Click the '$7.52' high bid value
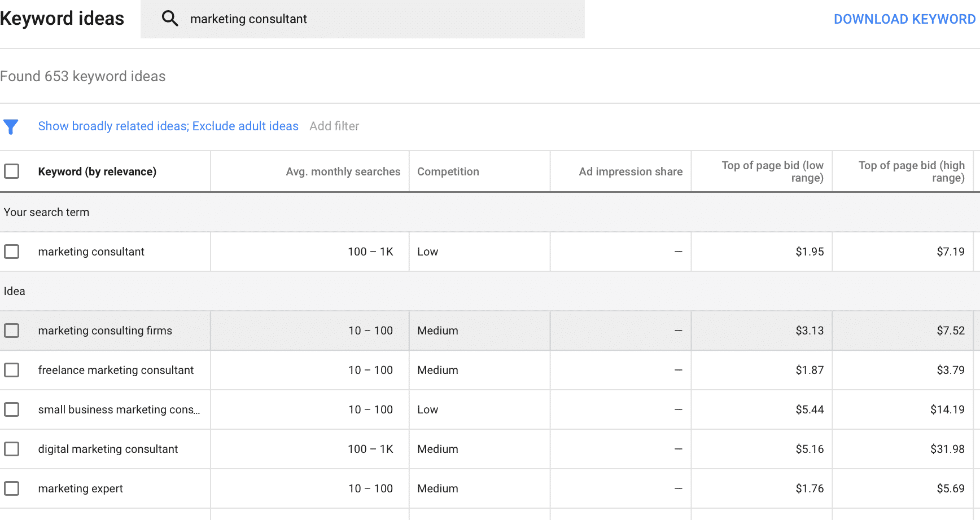This screenshot has height=520, width=980. coord(951,330)
